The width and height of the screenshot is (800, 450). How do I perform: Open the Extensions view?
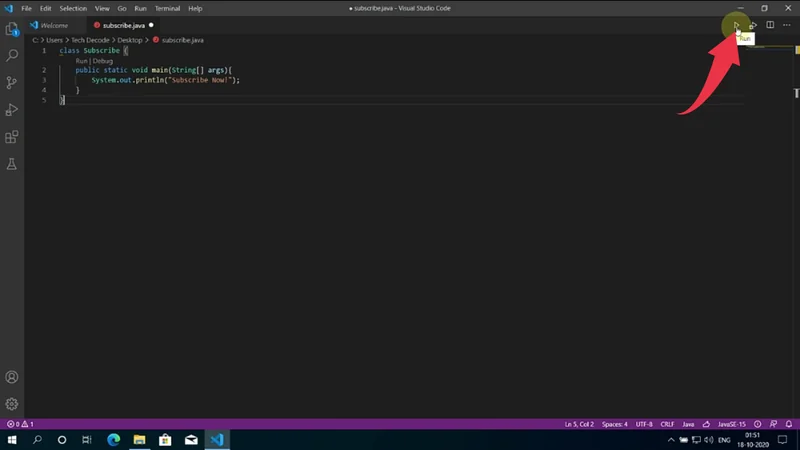point(12,137)
